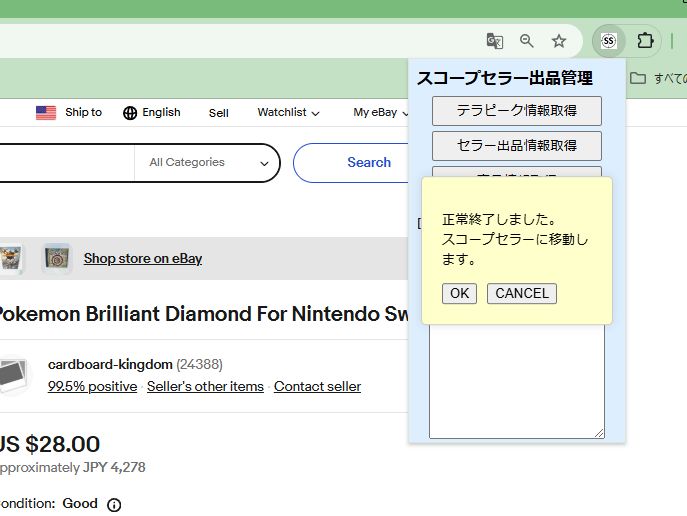Click the 正常終了しました message text
This screenshot has height=516, width=687.
pyautogui.click(x=499, y=219)
